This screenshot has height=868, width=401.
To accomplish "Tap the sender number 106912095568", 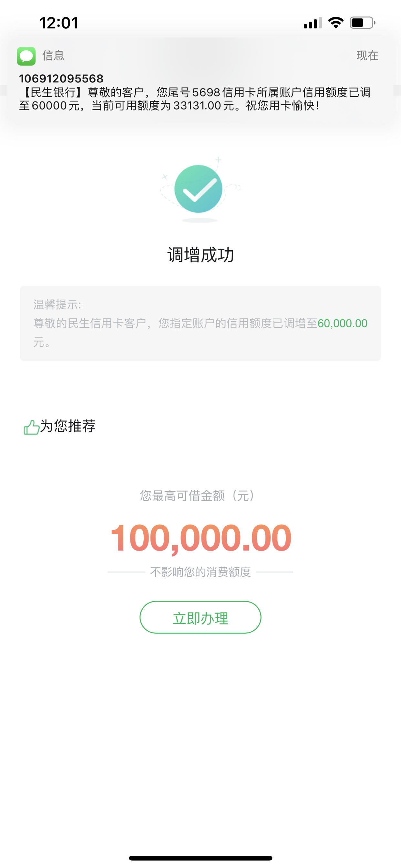I will pyautogui.click(x=61, y=78).
